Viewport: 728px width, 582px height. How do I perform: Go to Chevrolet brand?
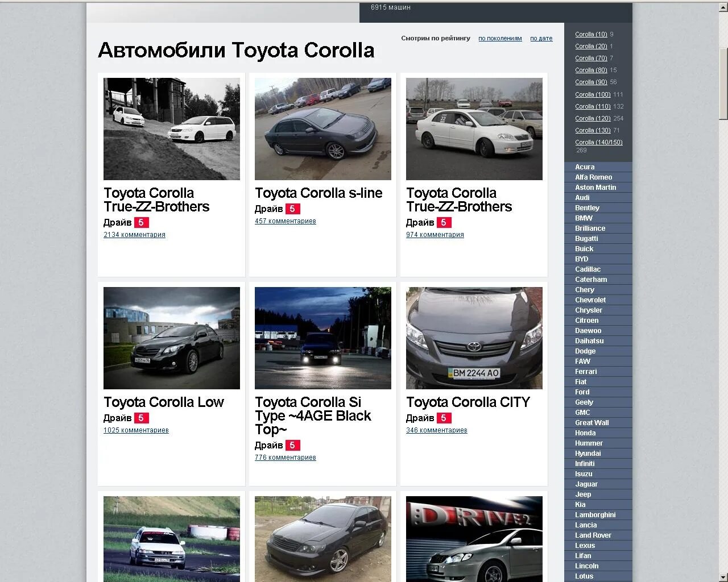pos(590,300)
